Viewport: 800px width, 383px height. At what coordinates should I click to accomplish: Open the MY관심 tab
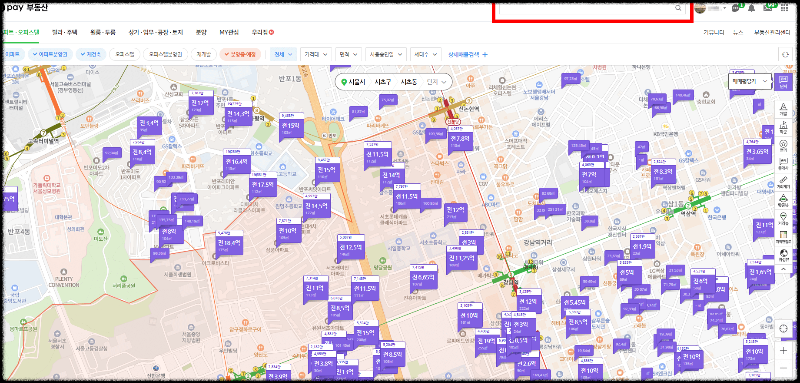point(229,32)
